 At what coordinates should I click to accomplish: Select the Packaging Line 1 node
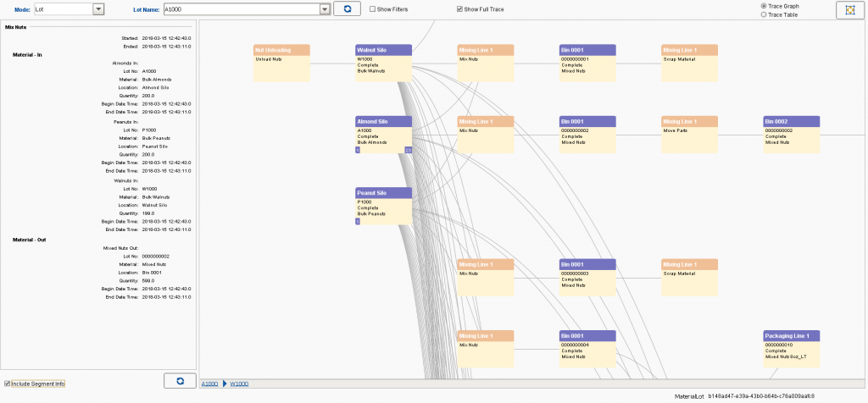tap(792, 349)
